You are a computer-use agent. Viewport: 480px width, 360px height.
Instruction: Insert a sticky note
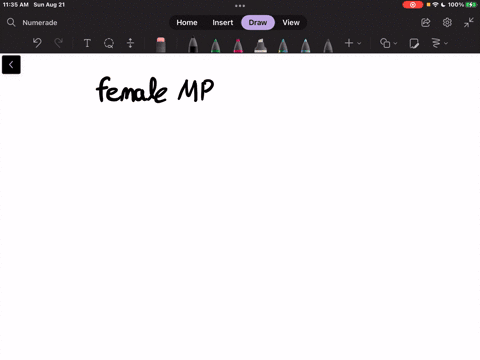click(414, 43)
